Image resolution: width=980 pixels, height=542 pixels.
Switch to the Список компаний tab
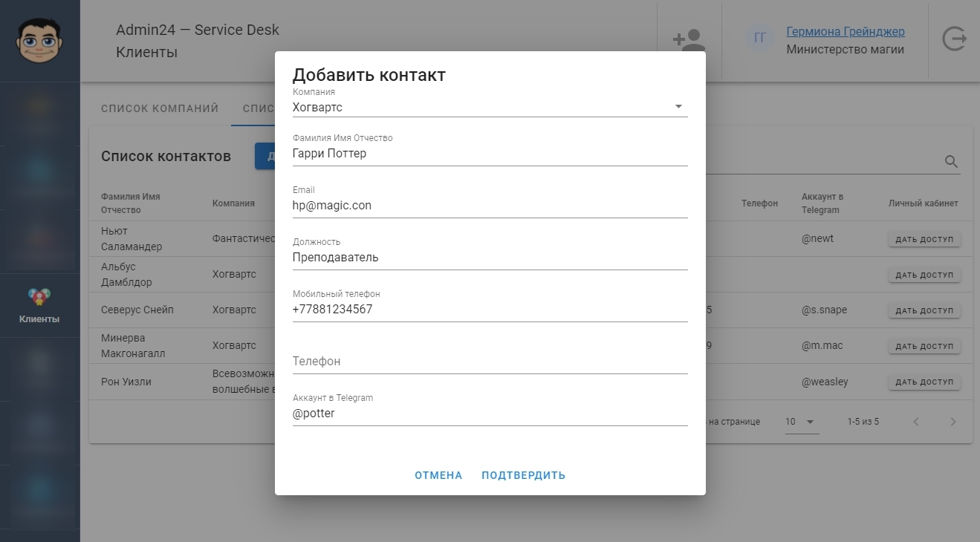pos(160,108)
